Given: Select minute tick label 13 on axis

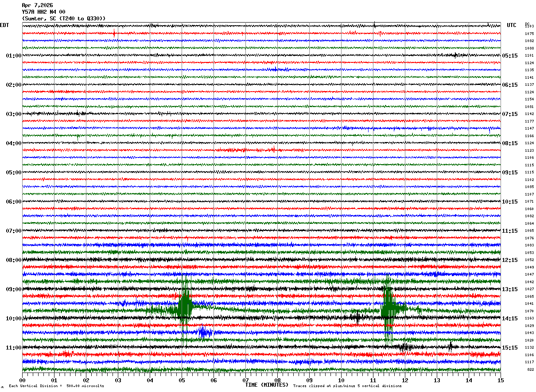Looking at the screenshot, I should pos(437,380).
